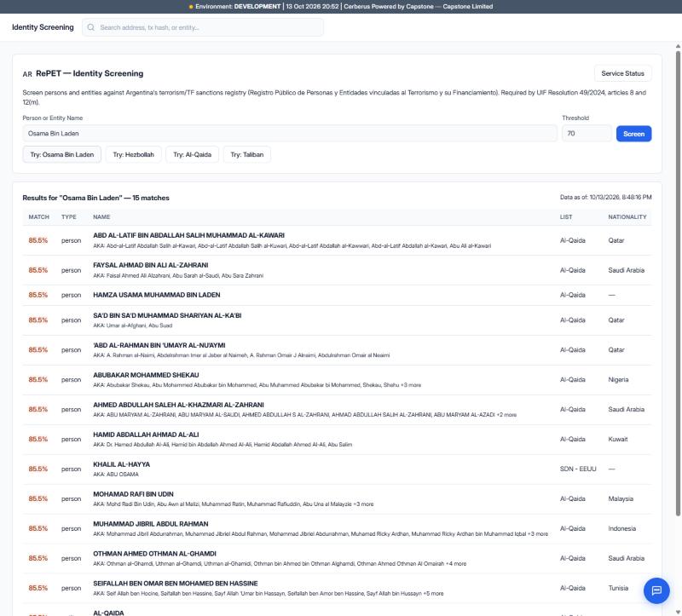
Task: Select the 'Try: Osama Bin Laden' chip
Action: pos(61,154)
